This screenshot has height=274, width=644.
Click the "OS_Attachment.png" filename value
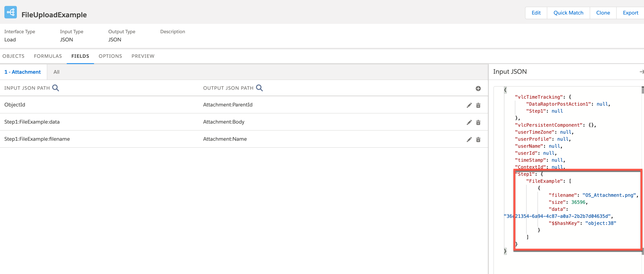tap(609, 195)
